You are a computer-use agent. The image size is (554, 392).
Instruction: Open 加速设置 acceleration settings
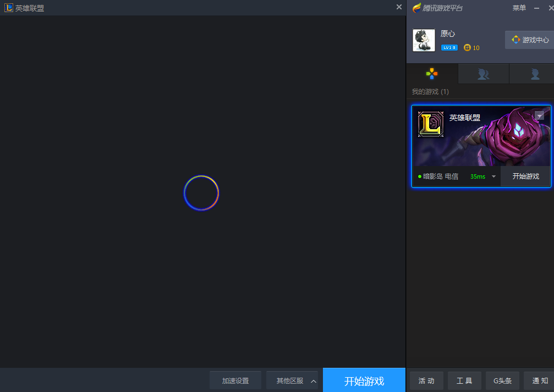(x=235, y=380)
